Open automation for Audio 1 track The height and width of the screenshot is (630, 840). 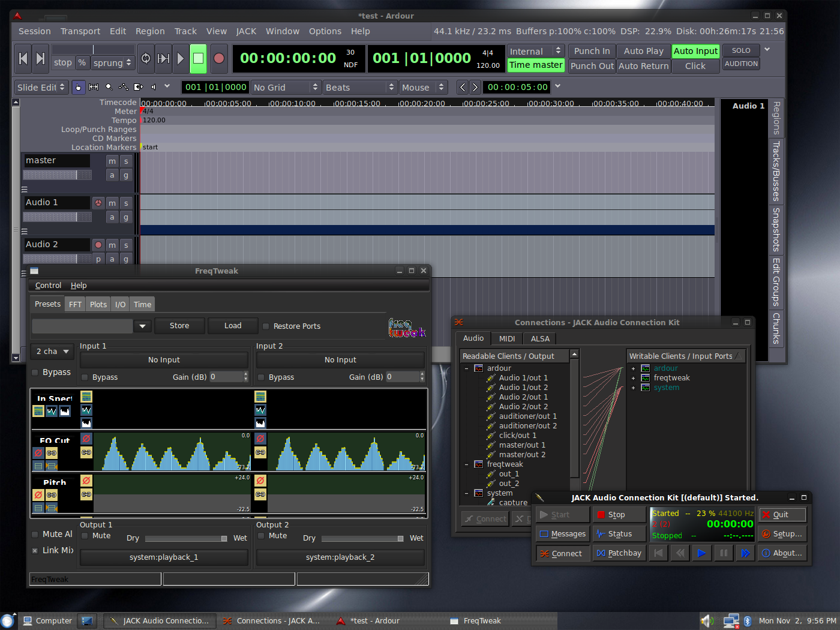112,217
